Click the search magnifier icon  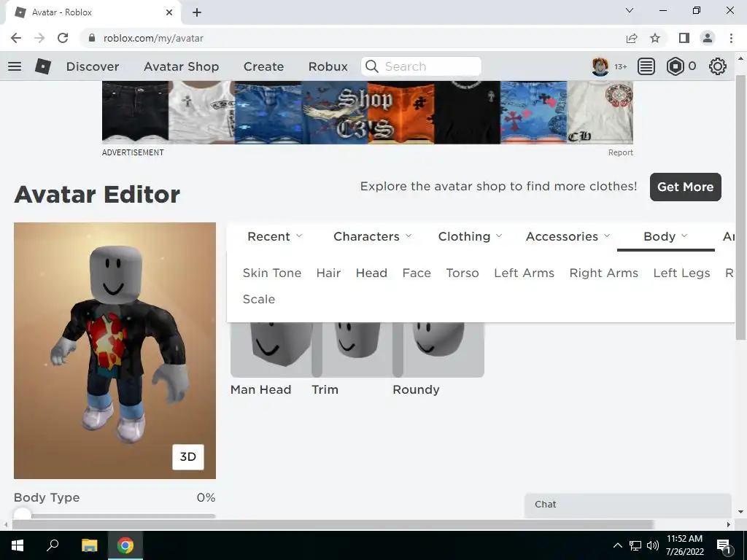coord(371,66)
